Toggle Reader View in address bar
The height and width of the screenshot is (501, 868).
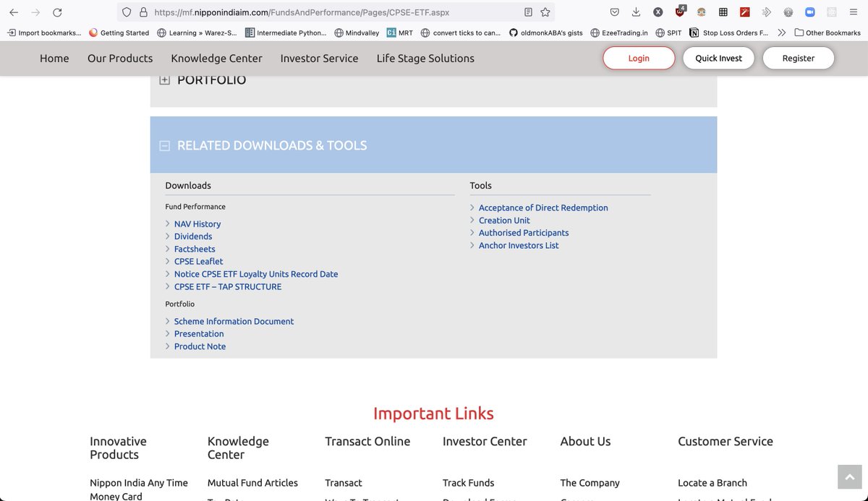coord(528,12)
